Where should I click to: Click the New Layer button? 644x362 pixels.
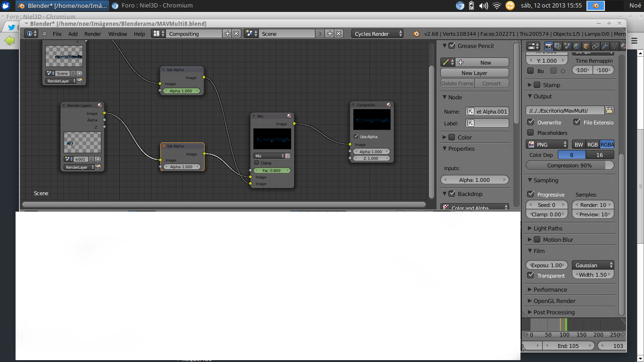[474, 73]
